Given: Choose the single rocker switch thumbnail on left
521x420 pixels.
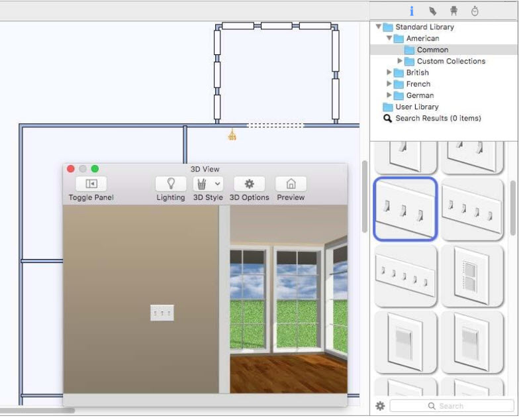Looking at the screenshot, I should [x=405, y=342].
